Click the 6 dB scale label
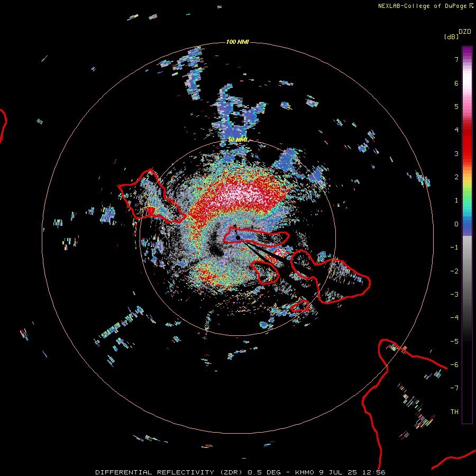Image resolution: width=476 pixels, height=476 pixels. pos(456,83)
